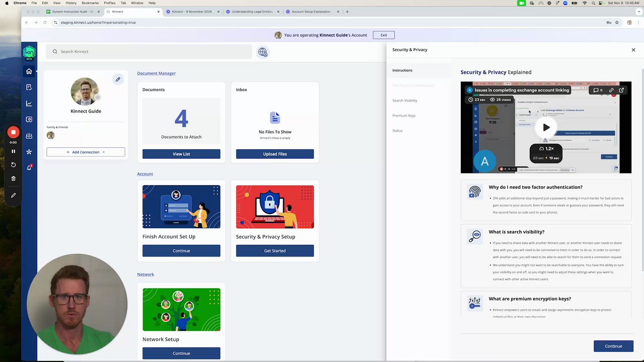Click the macOS Wi-Fi status icon
Image resolution: width=644 pixels, height=362 pixels.
click(x=585, y=3)
